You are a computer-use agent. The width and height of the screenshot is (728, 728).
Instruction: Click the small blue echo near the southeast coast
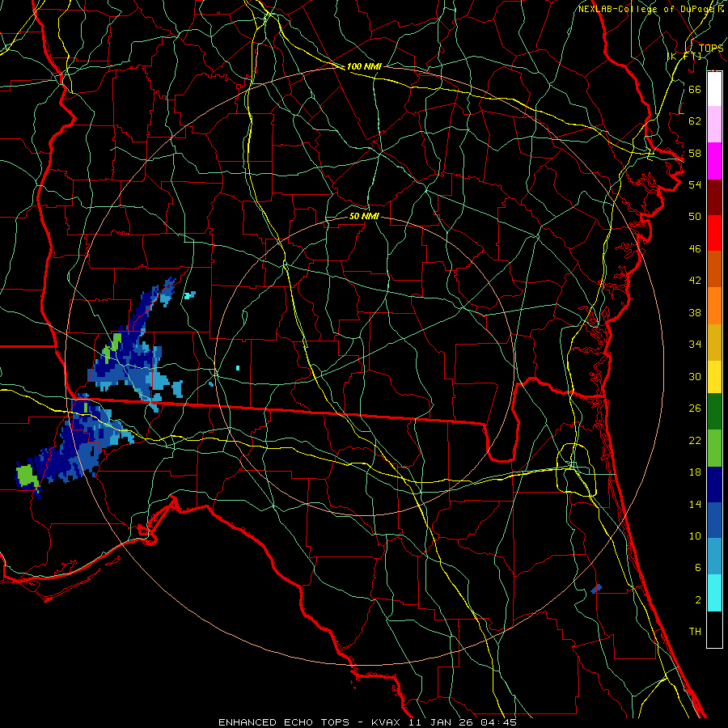point(597,589)
